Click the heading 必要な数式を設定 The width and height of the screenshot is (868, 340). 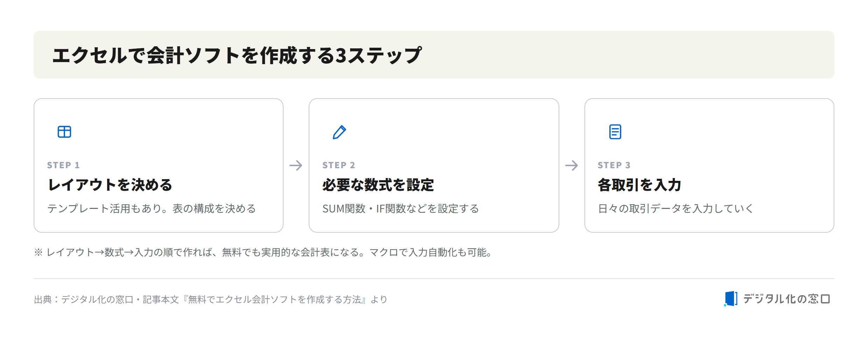pos(378,185)
